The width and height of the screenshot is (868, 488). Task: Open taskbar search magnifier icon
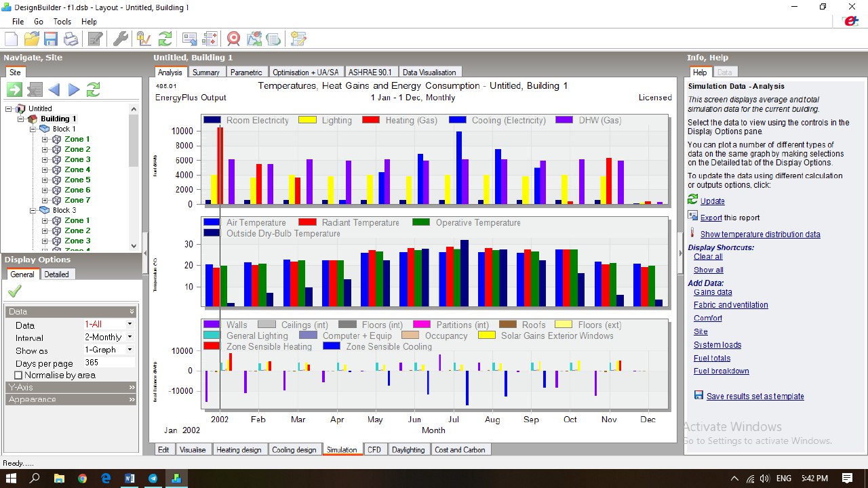(x=35, y=479)
